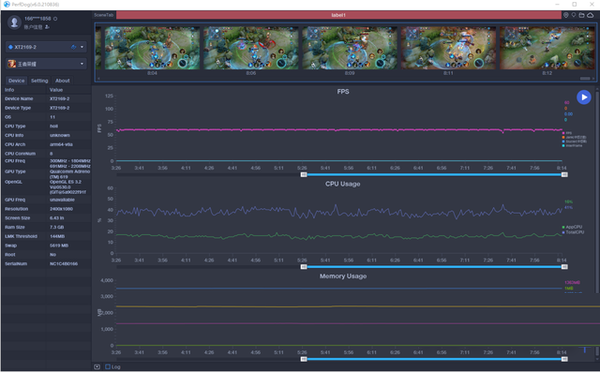Open the user avatar profile
The width and height of the screenshot is (600, 372).
[15, 22]
